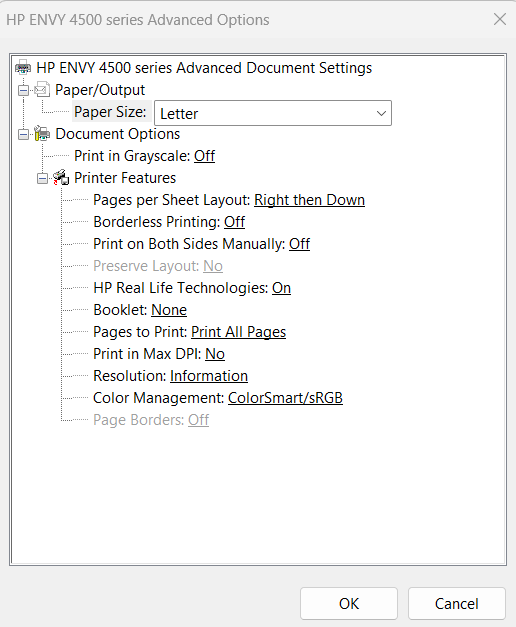Click the Borderless Printing Off value

(x=234, y=222)
